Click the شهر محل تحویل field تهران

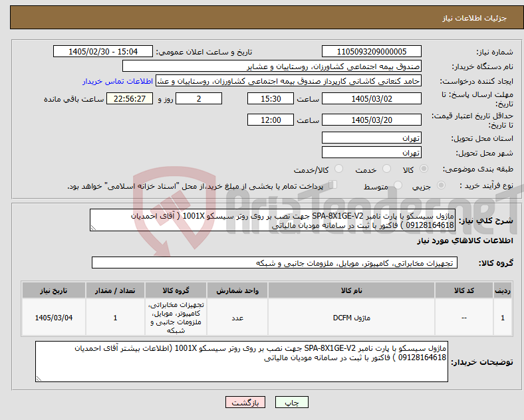[371, 153]
